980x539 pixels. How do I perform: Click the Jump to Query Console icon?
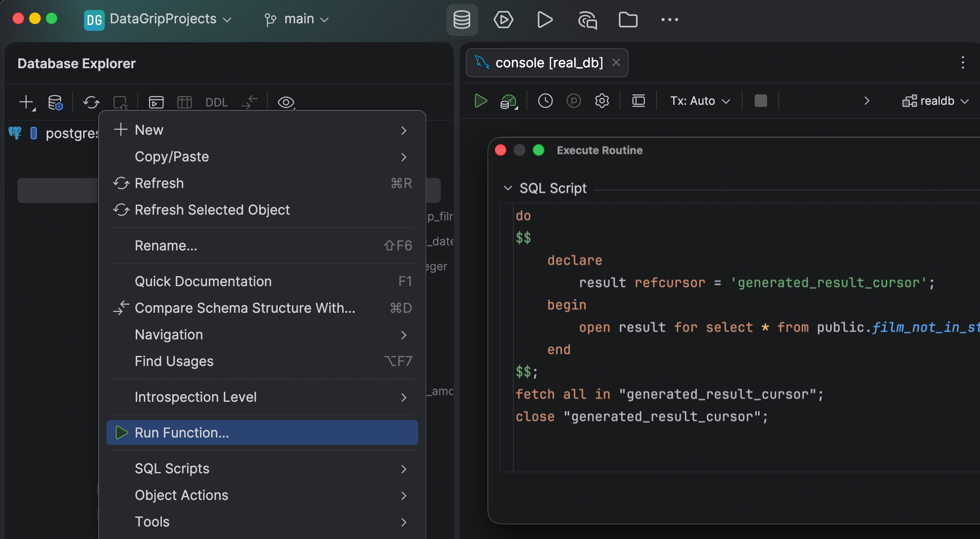point(156,102)
